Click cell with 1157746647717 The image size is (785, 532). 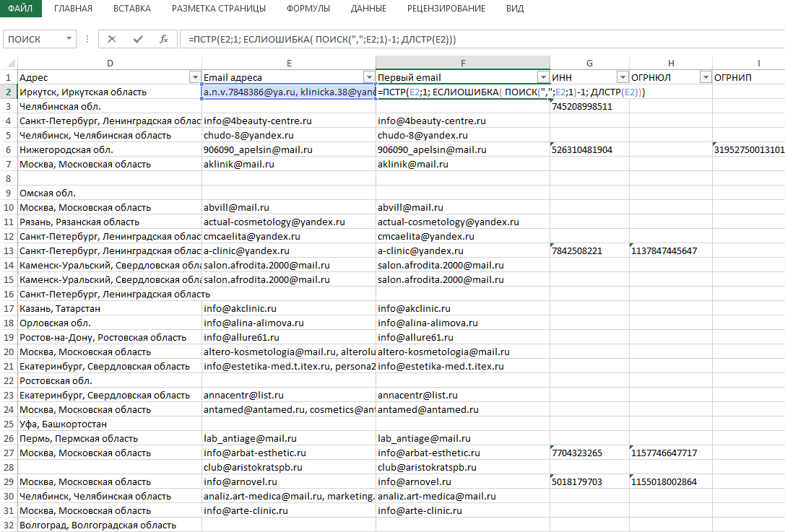click(671, 453)
